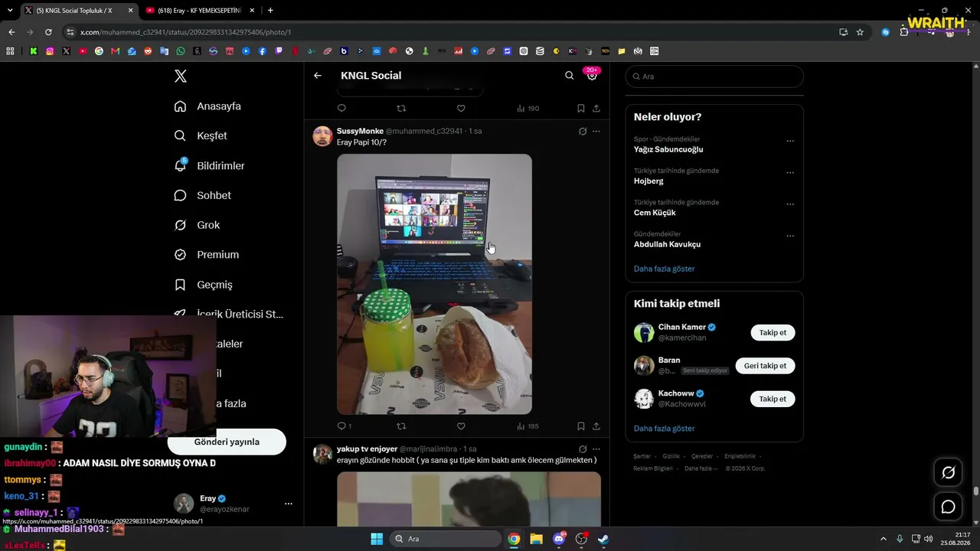Reload the page in Chrome

48,32
